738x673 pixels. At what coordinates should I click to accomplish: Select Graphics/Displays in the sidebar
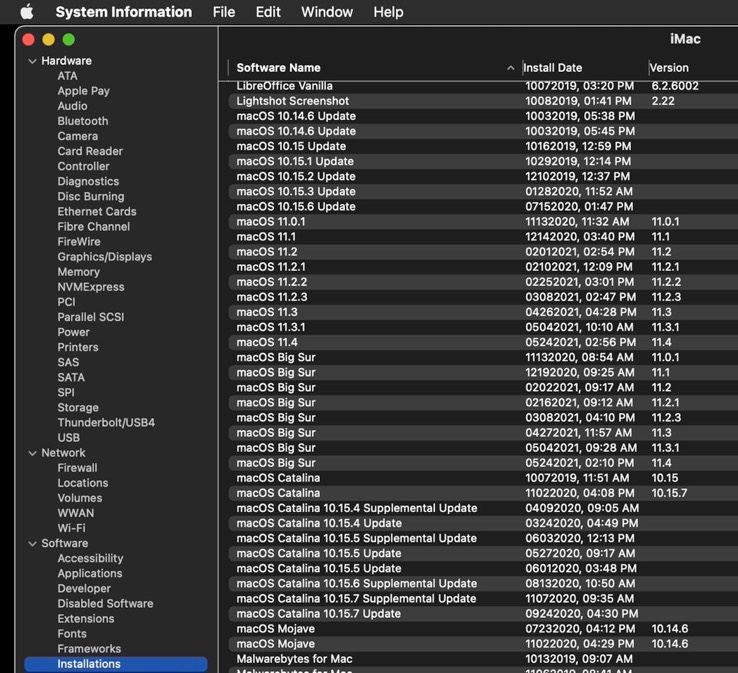[105, 257]
